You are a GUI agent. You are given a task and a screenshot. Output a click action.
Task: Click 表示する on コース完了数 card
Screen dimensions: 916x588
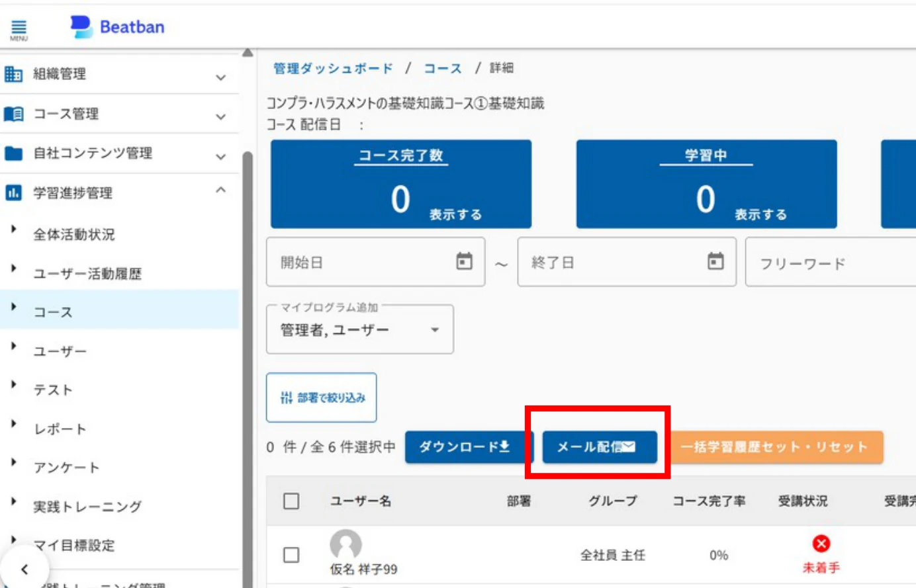pos(455,214)
